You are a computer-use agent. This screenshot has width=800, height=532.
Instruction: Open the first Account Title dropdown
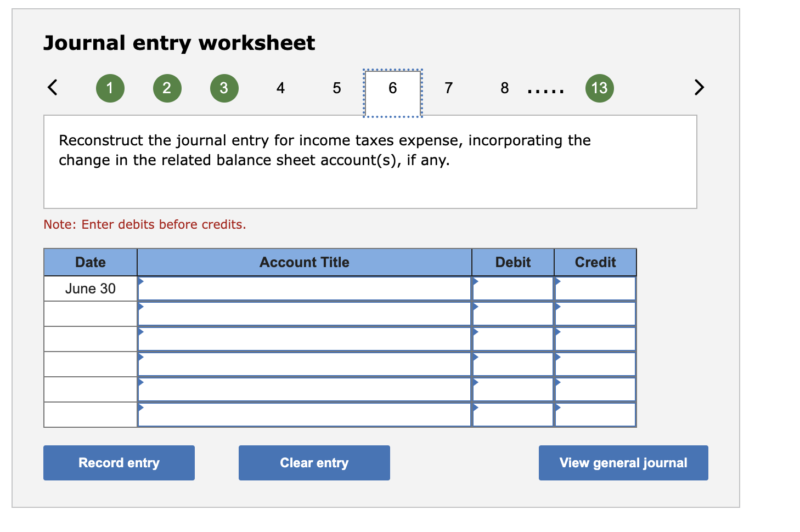(x=305, y=287)
